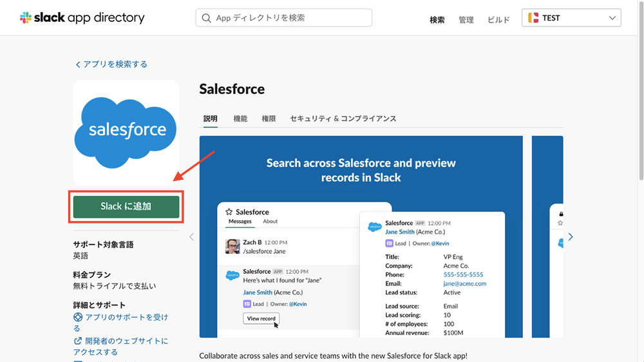Click the partially visible next slide
This screenshot has width=644, height=362.
tap(547, 236)
